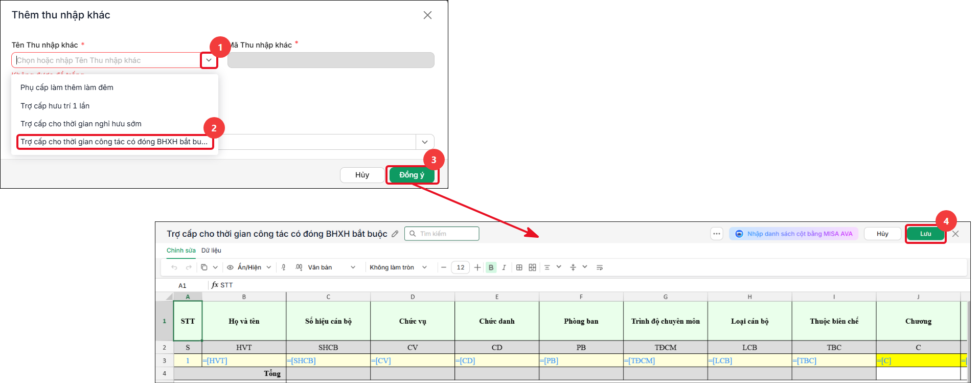
Task: Toggle Bold formatting
Action: 491,267
